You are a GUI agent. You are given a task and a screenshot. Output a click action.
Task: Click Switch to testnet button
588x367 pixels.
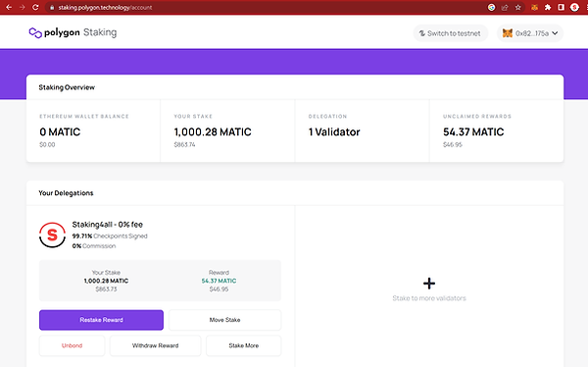coord(451,33)
